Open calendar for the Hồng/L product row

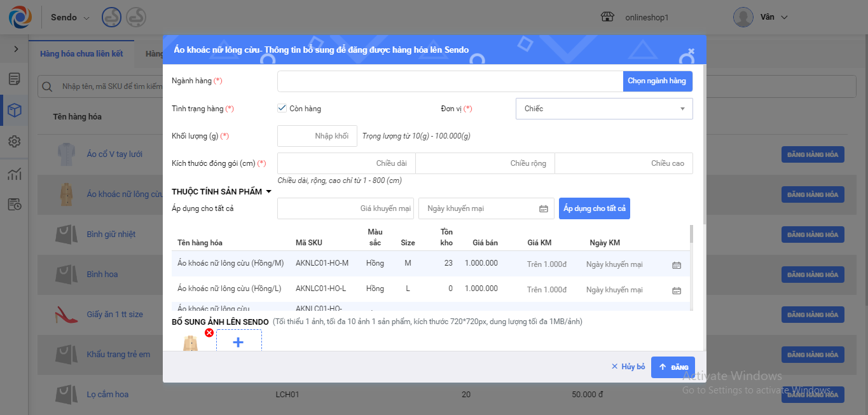(677, 290)
